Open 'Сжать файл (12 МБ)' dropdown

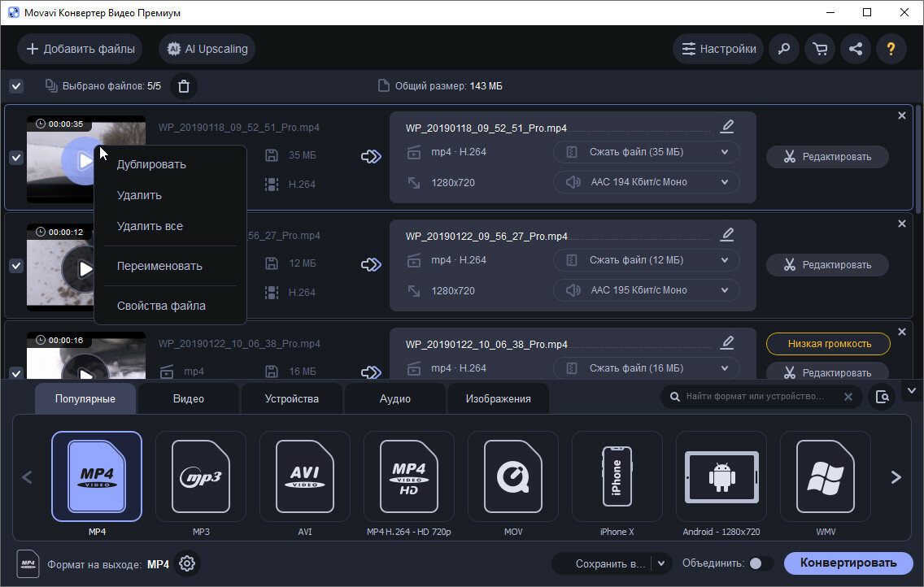[646, 260]
